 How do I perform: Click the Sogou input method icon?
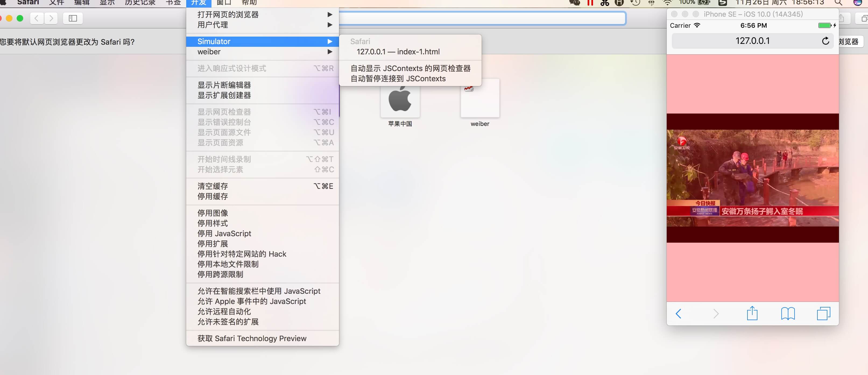(x=722, y=3)
